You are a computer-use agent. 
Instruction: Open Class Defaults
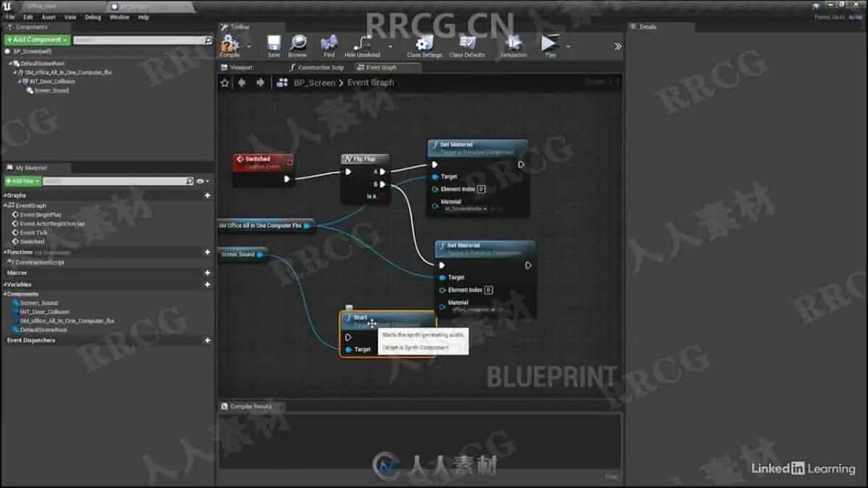pos(467,44)
